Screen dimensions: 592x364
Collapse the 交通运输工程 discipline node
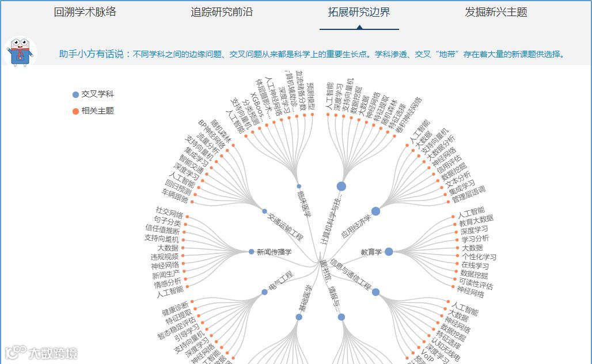coord(265,211)
